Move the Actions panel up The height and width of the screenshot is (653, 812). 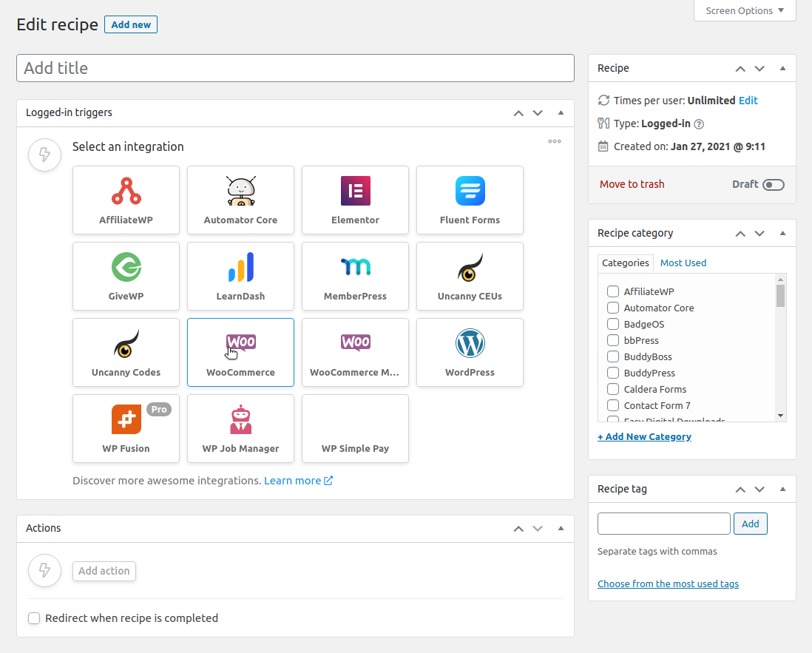(x=518, y=529)
